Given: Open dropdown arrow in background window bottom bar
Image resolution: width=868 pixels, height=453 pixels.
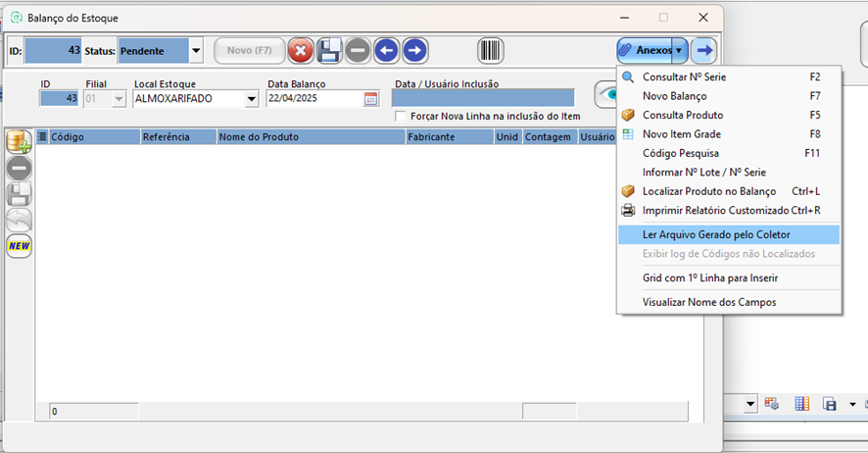Looking at the screenshot, I should (x=750, y=404).
